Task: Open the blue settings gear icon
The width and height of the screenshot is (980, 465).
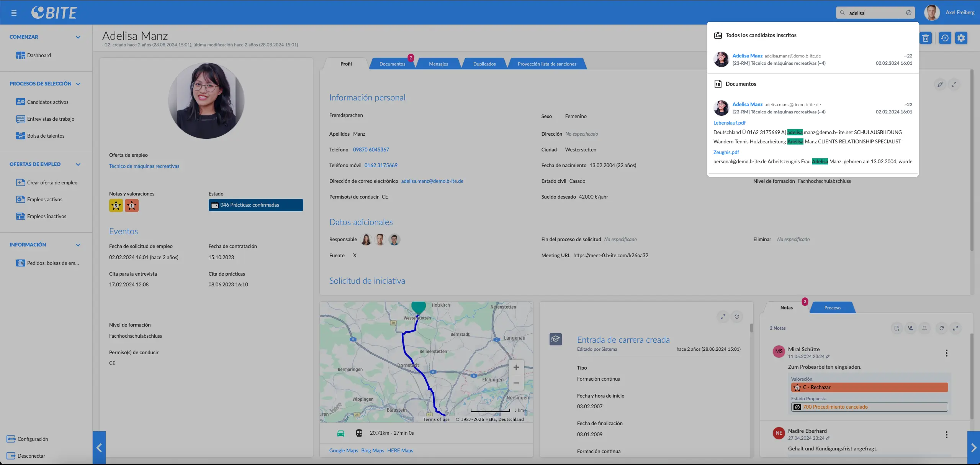Action: click(961, 38)
